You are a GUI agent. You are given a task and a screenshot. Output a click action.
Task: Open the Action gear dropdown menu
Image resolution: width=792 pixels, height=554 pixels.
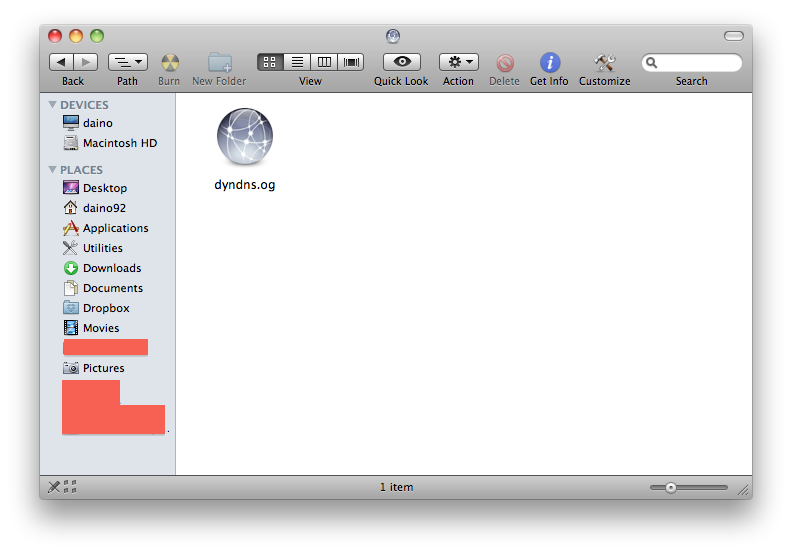pos(459,62)
